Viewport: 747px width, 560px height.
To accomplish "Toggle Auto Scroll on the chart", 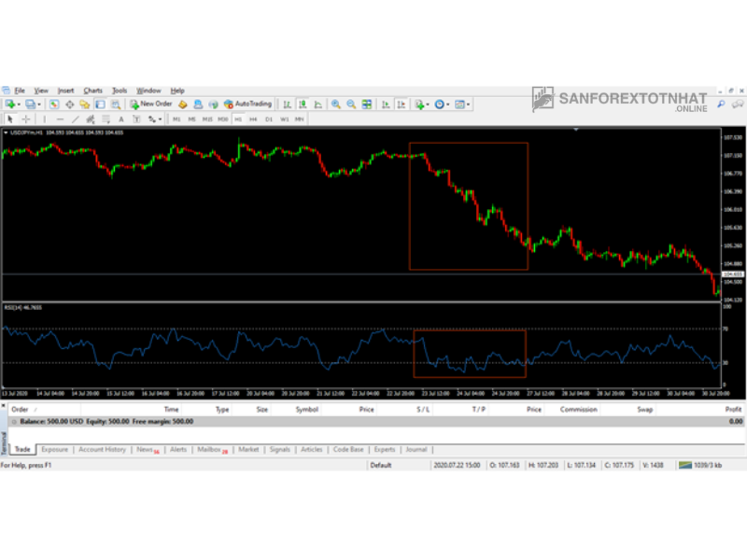I will point(386,105).
